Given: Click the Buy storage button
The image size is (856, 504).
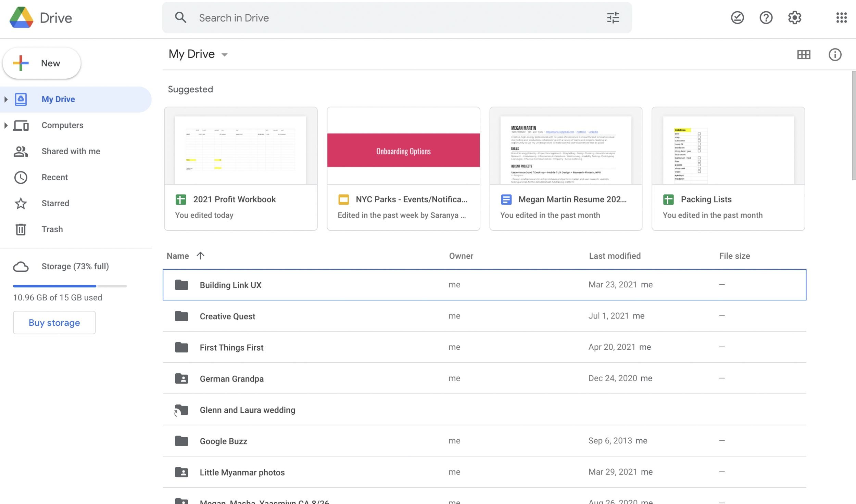Looking at the screenshot, I should pyautogui.click(x=54, y=323).
